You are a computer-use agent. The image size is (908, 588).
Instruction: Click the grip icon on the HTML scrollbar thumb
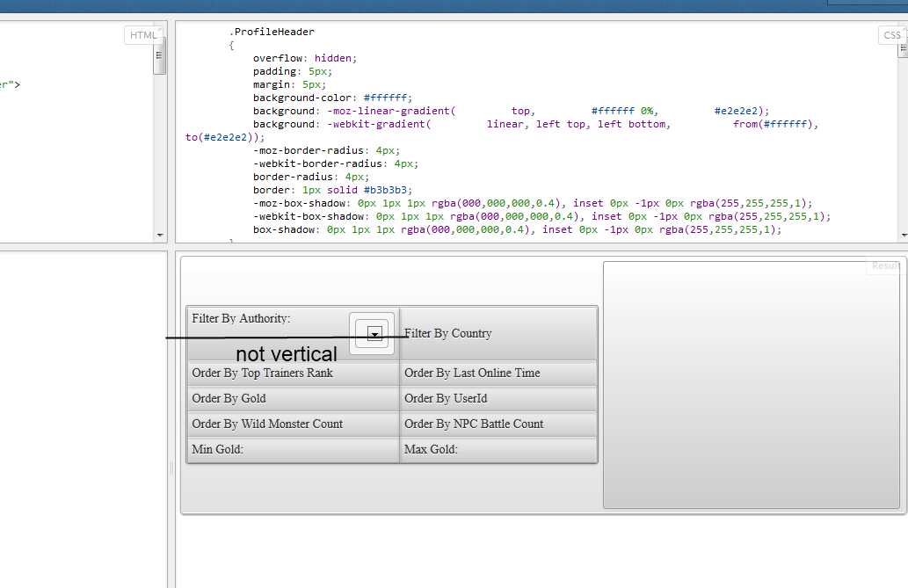pyautogui.click(x=160, y=54)
